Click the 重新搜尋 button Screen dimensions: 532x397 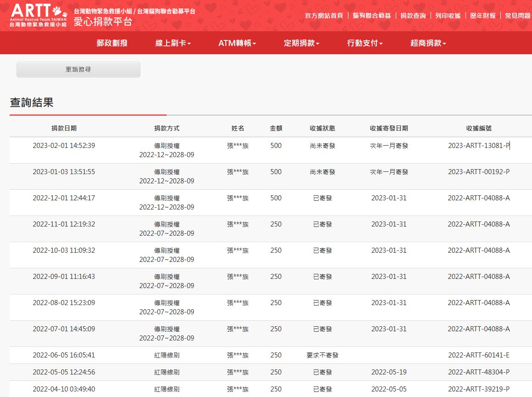point(78,69)
